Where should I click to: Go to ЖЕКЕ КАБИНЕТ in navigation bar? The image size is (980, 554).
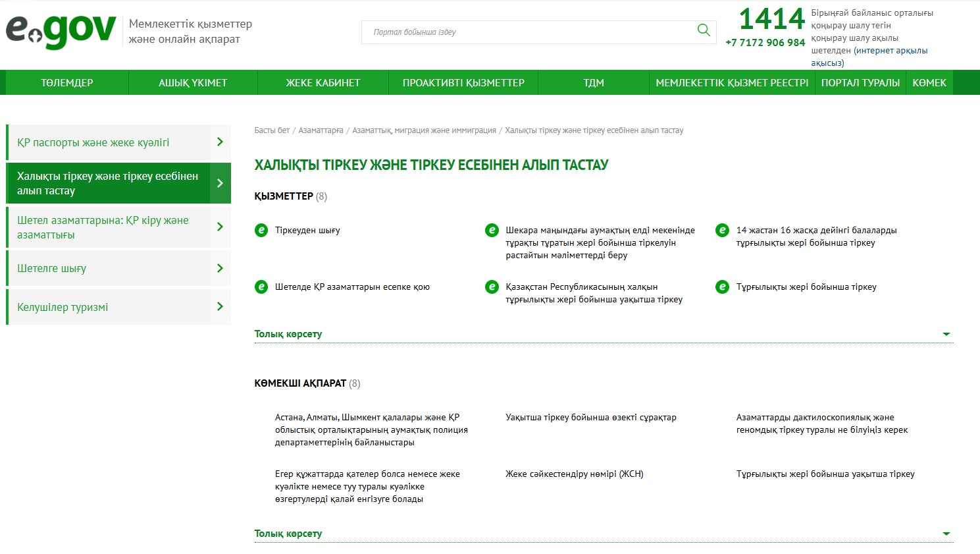322,83
